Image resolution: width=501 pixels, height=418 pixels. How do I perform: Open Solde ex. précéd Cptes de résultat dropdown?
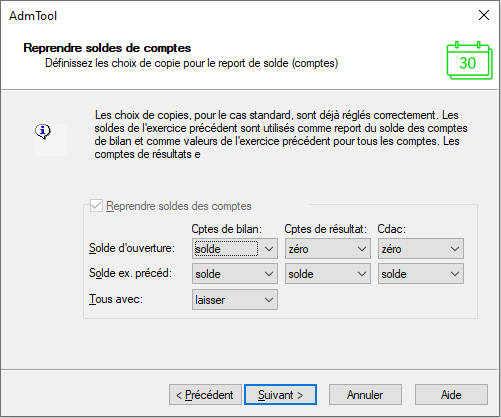point(328,274)
